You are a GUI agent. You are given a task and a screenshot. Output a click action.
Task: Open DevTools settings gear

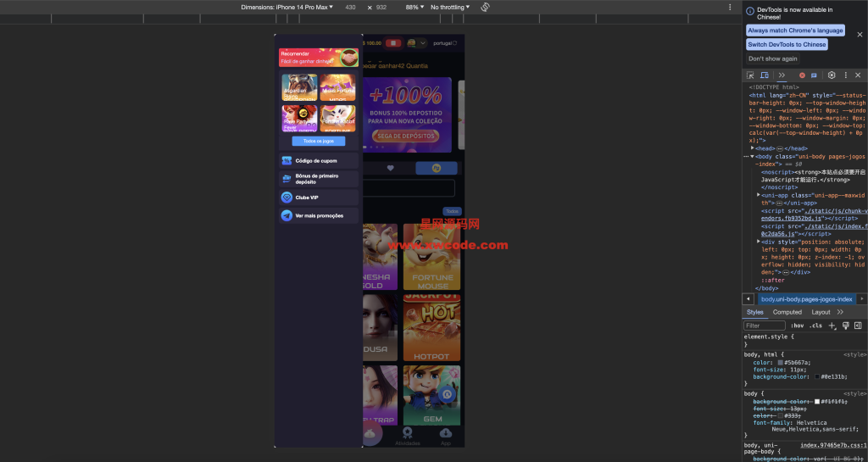[832, 75]
